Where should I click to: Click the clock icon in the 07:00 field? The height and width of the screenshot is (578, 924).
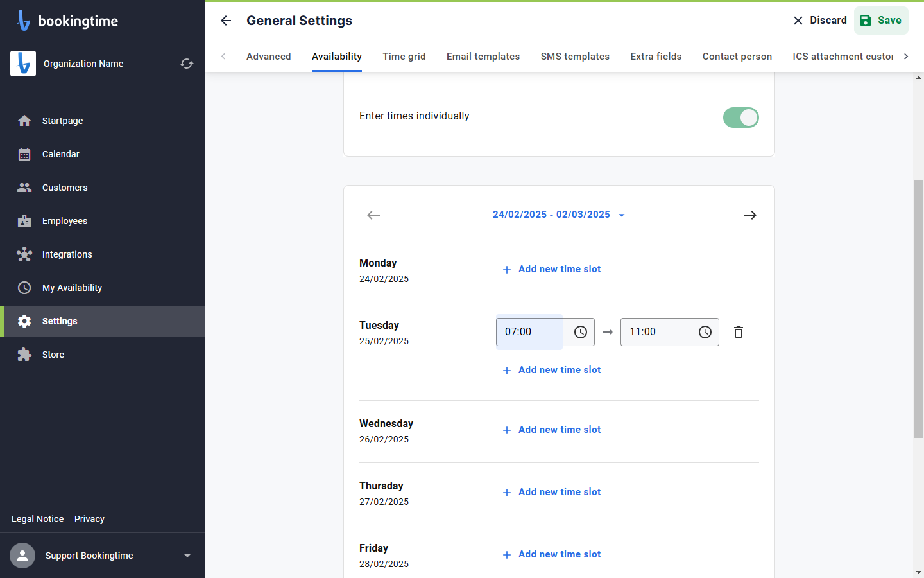pos(581,332)
